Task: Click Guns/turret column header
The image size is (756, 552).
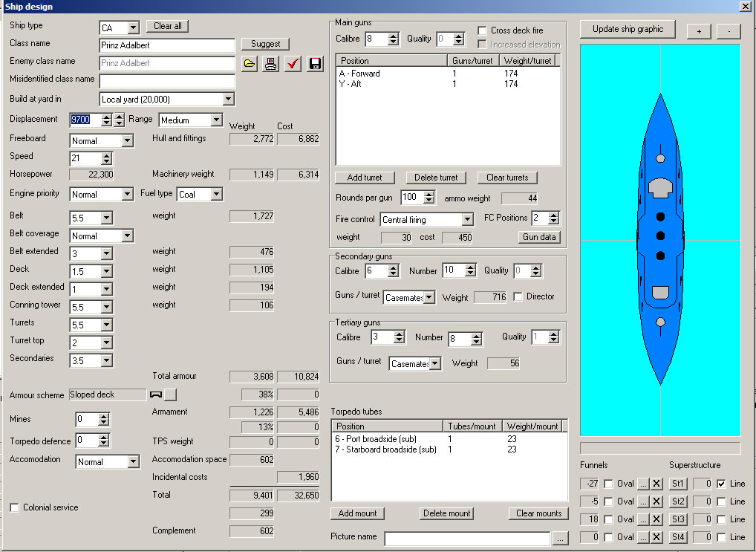Action: click(472, 61)
